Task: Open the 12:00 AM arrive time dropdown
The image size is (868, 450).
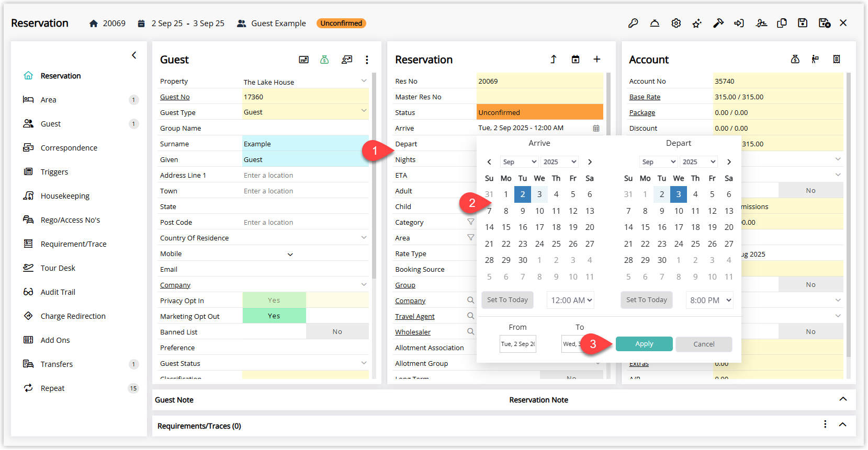Action: point(570,300)
